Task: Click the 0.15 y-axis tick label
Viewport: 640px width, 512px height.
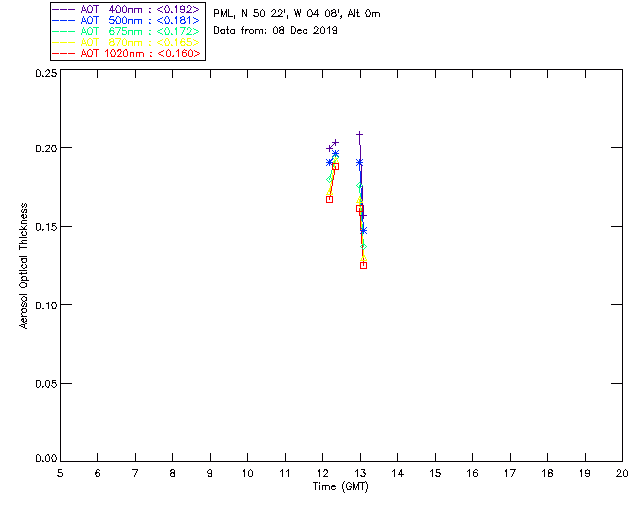Action: point(46,227)
